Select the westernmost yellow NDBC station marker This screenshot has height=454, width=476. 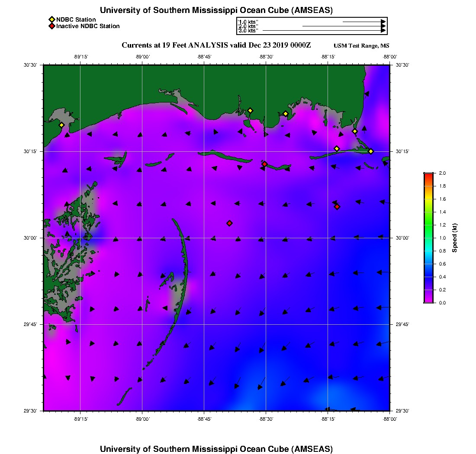[x=61, y=125]
